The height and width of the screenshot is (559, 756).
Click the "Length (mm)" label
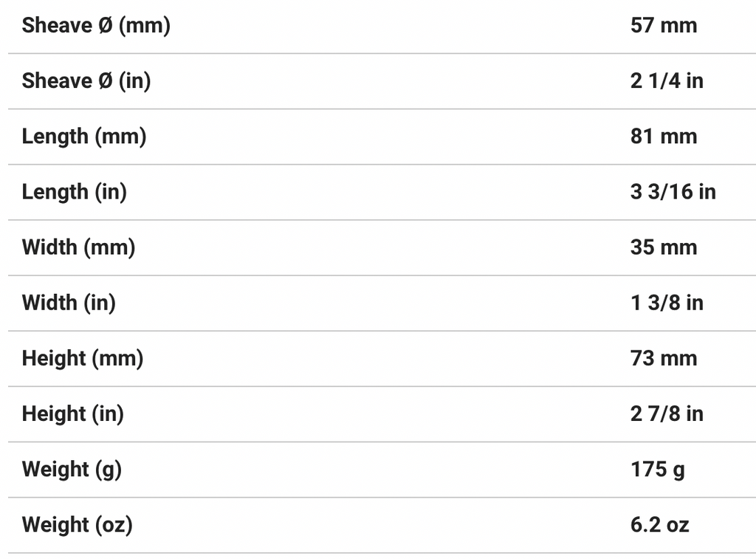[84, 137]
